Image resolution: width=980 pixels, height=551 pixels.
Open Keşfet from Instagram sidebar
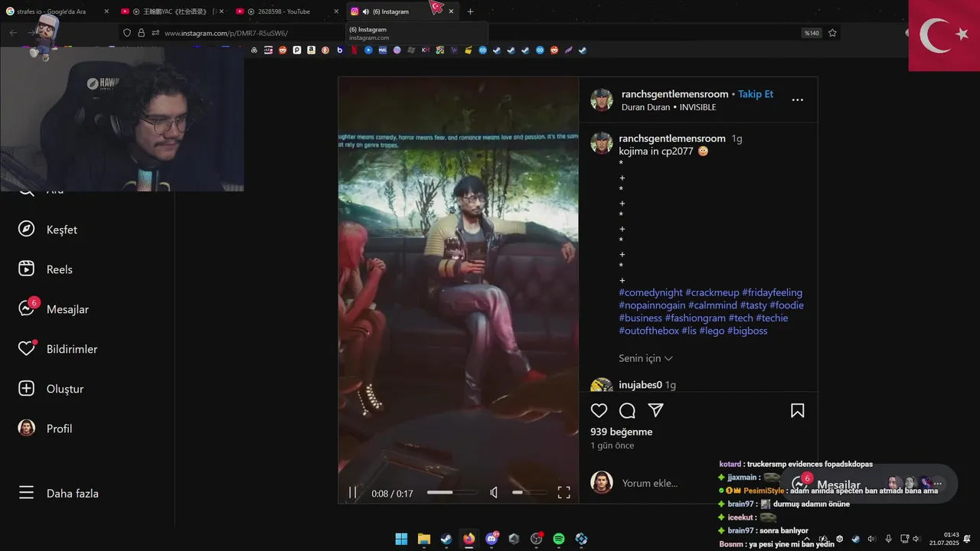click(x=47, y=230)
